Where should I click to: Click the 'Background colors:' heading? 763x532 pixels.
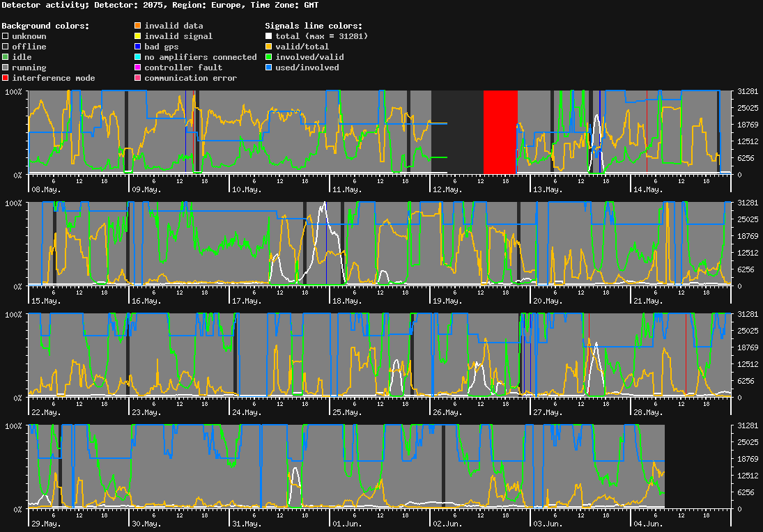point(46,26)
